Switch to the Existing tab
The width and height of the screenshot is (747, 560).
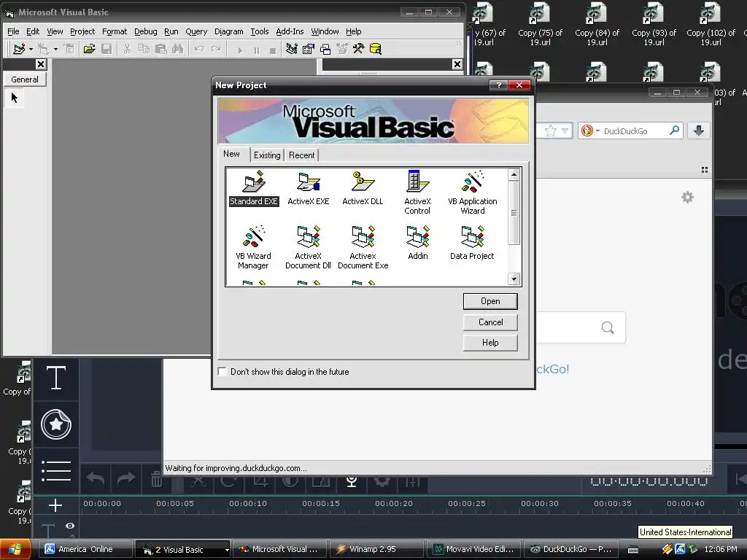(267, 155)
